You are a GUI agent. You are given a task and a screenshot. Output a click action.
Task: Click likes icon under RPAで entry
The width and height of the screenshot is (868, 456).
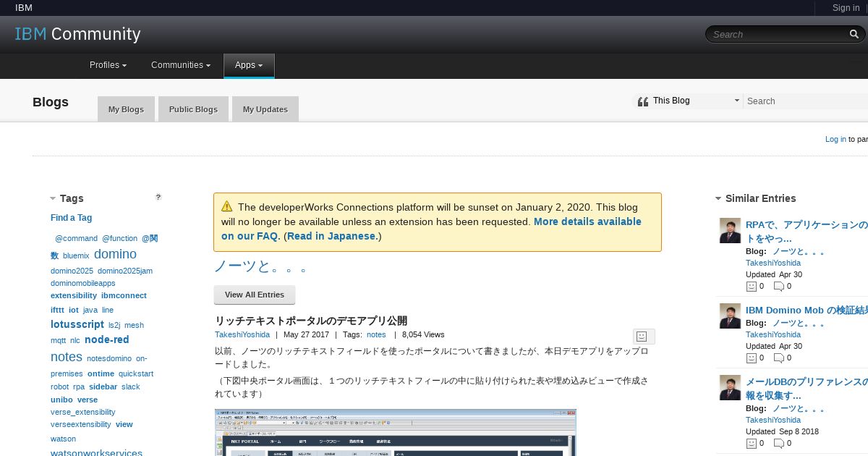tap(751, 287)
